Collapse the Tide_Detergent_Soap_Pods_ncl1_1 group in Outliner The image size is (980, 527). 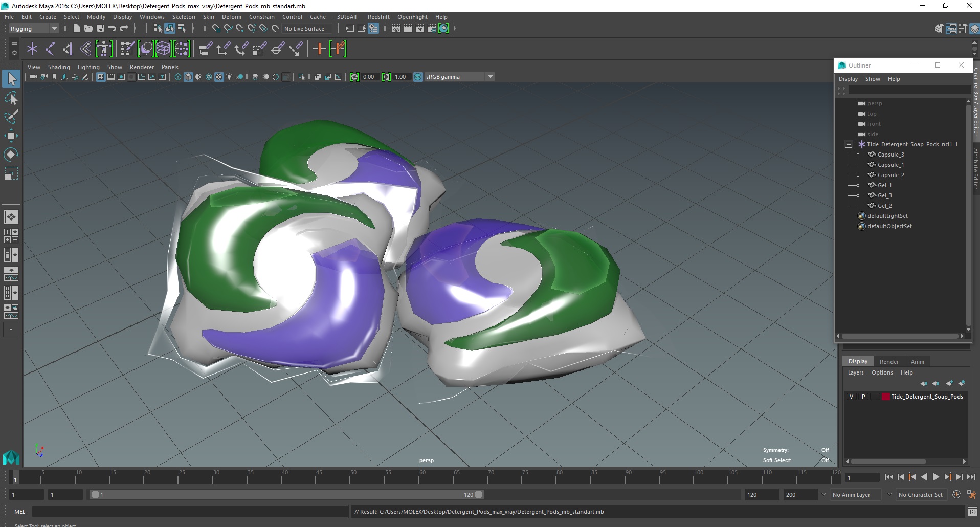849,144
